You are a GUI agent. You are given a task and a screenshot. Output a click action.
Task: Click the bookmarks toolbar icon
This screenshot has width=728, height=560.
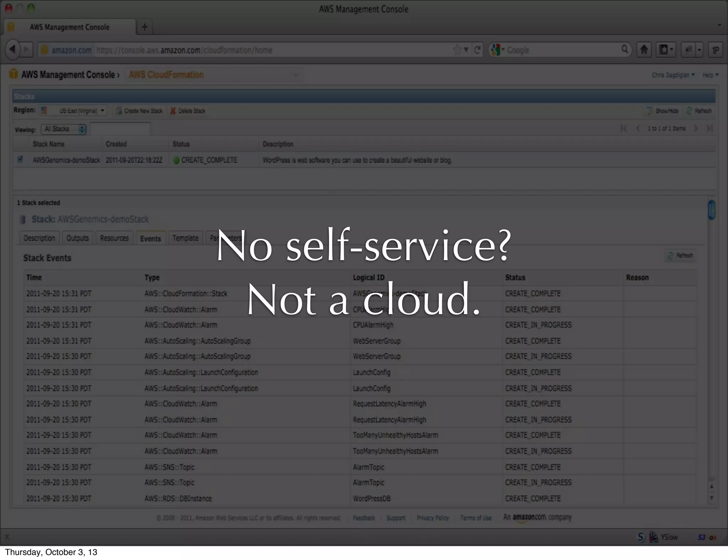click(665, 50)
